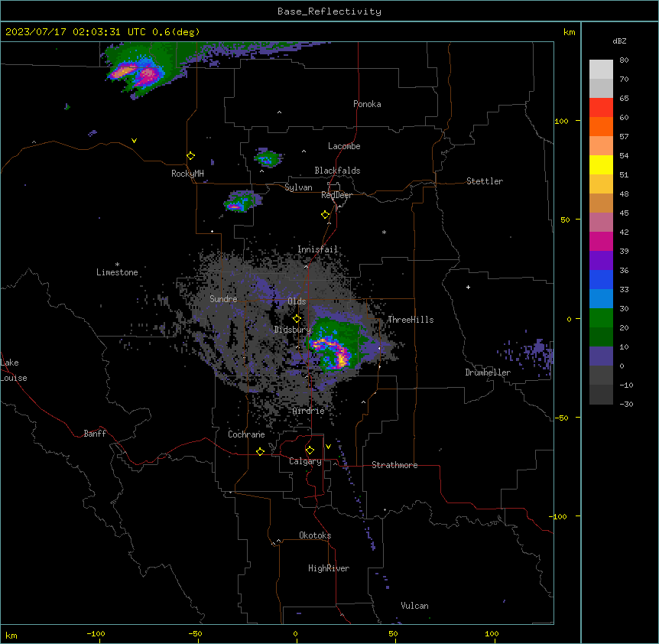
Task: Click the Ponoka city label
Action: click(x=367, y=104)
